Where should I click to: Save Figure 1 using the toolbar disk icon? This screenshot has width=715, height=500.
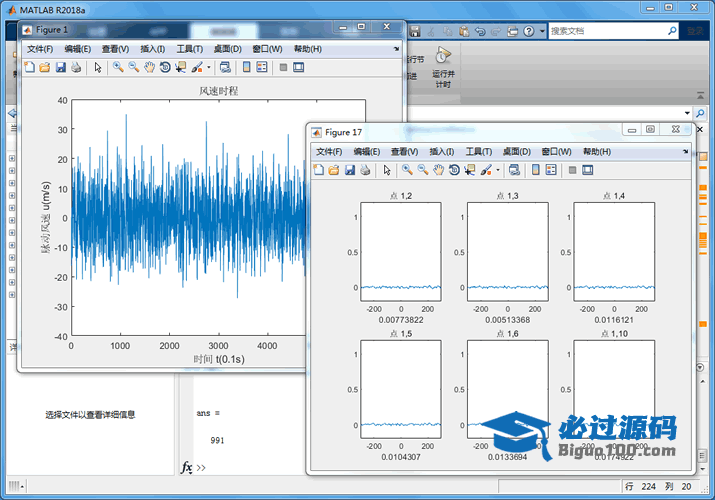tap(60, 67)
